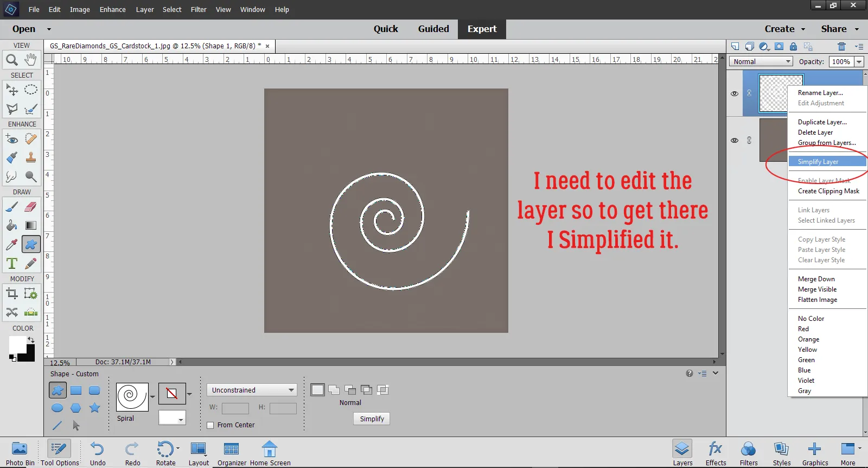Screen dimensions: 868x468
Task: Select the Crop tool
Action: pyautogui.click(x=11, y=294)
